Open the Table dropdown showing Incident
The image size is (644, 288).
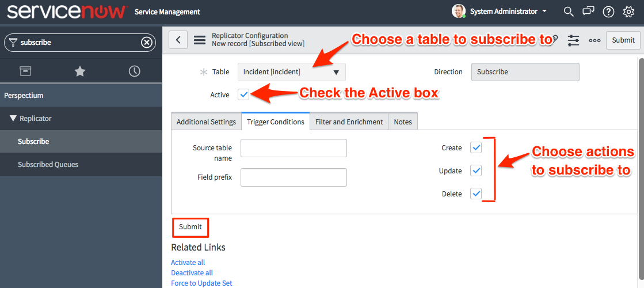[292, 72]
